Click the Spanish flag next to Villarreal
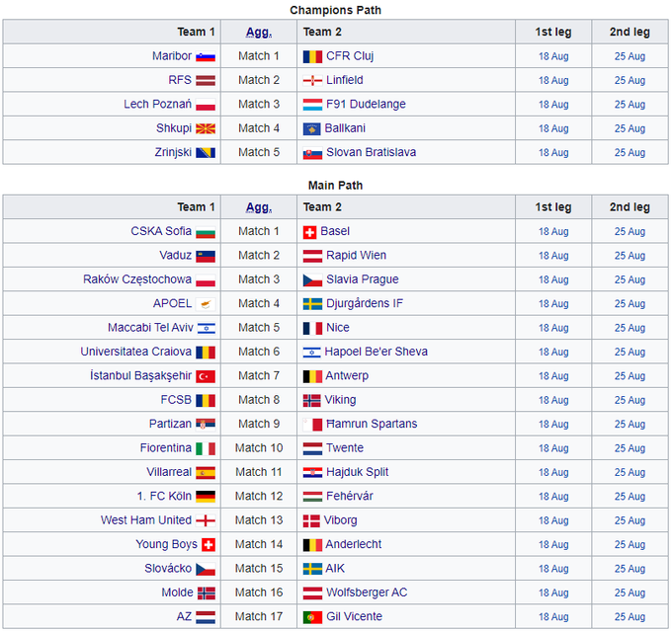Screen dimensions: 672x632 click(x=206, y=472)
